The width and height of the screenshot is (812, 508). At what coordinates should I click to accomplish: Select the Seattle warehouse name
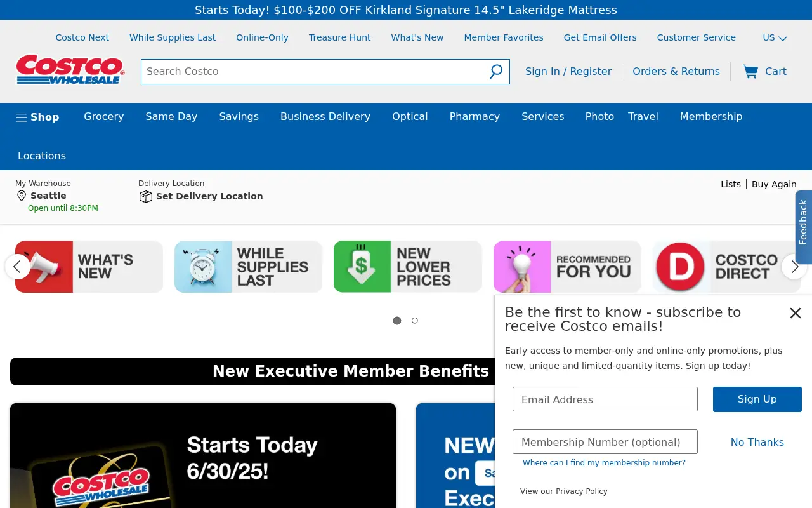pyautogui.click(x=48, y=196)
